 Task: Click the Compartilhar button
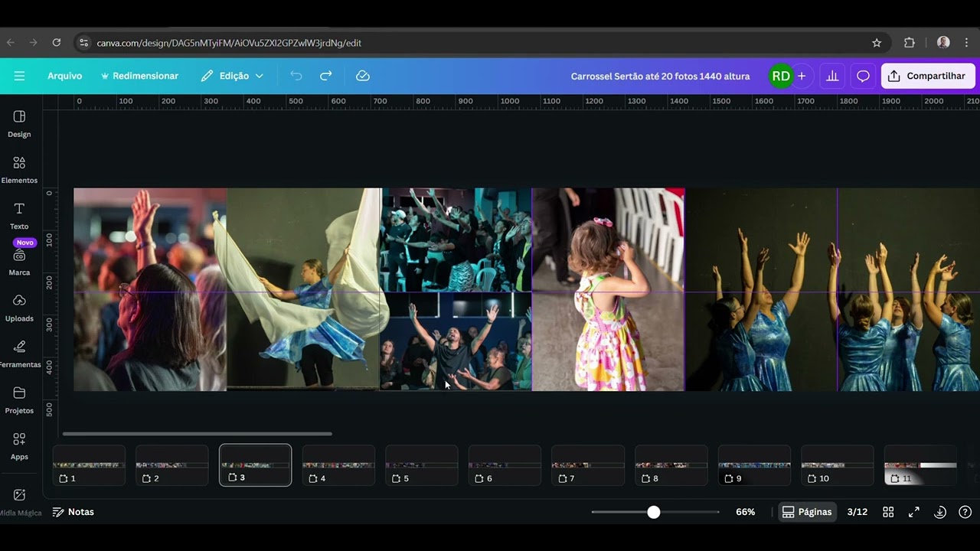click(x=928, y=76)
